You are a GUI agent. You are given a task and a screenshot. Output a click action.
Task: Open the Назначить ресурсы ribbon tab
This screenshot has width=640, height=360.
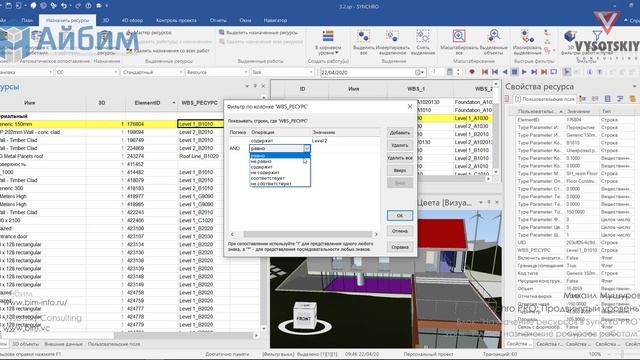pyautogui.click(x=67, y=20)
